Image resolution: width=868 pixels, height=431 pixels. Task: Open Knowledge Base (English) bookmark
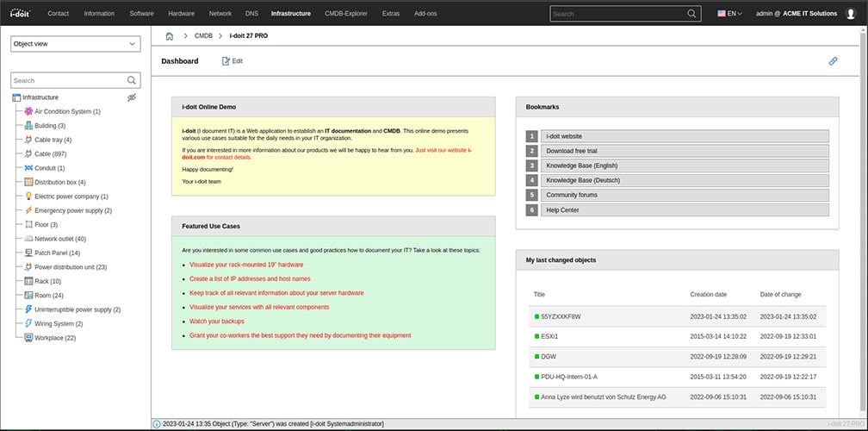[685, 166]
